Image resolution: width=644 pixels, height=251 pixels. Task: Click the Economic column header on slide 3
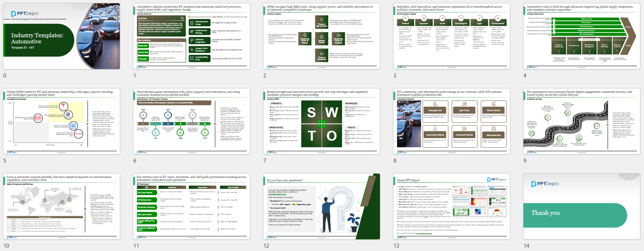pos(425,23)
